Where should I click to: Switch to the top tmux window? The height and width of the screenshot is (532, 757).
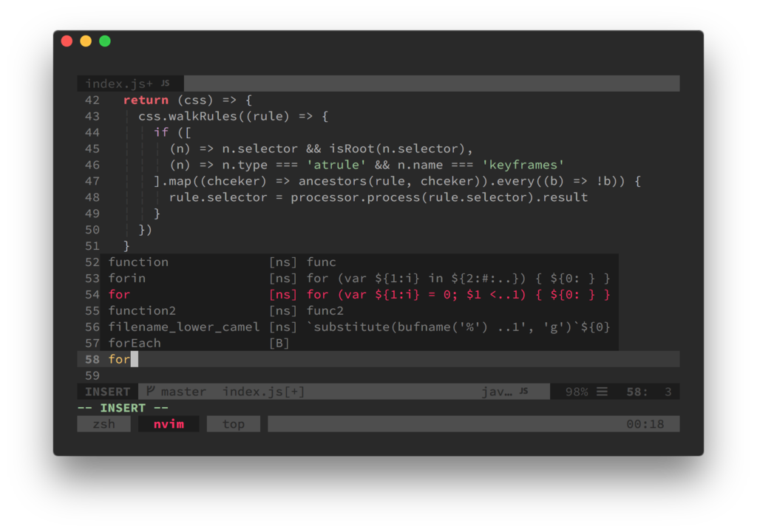pyautogui.click(x=233, y=424)
